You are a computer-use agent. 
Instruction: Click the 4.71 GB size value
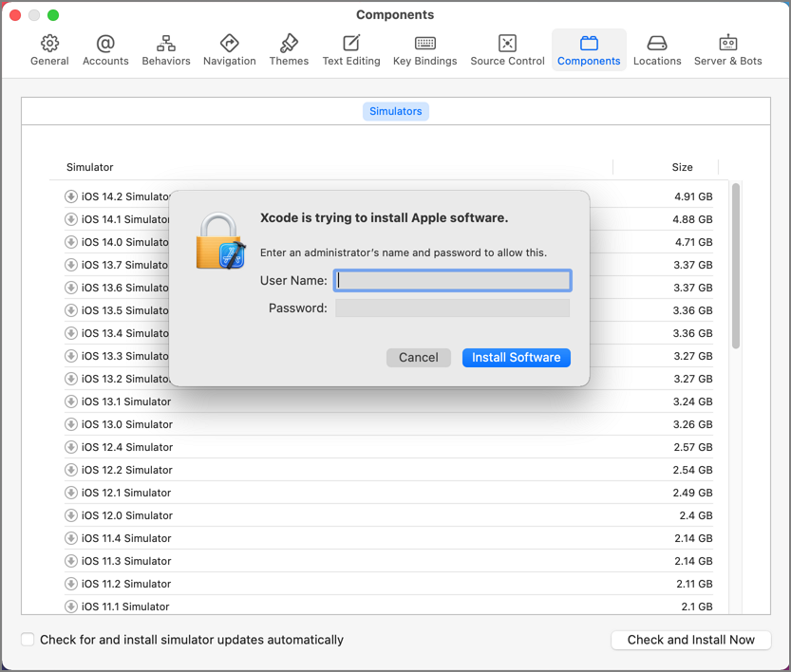(693, 242)
